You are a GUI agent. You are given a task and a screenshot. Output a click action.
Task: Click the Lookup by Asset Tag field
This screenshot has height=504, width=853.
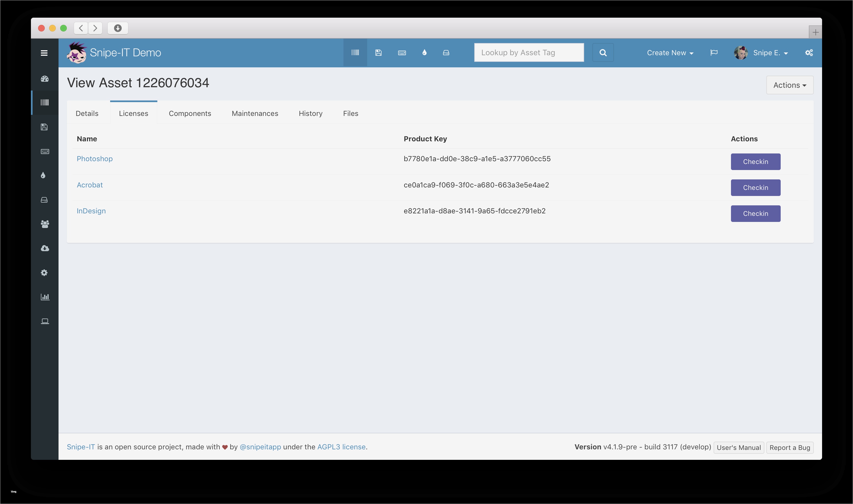[x=529, y=53]
